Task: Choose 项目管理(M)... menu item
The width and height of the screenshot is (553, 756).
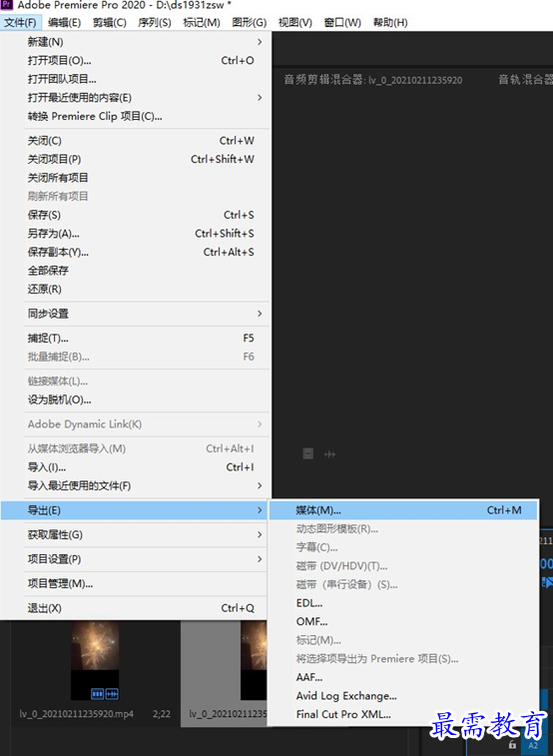Action: [135, 584]
